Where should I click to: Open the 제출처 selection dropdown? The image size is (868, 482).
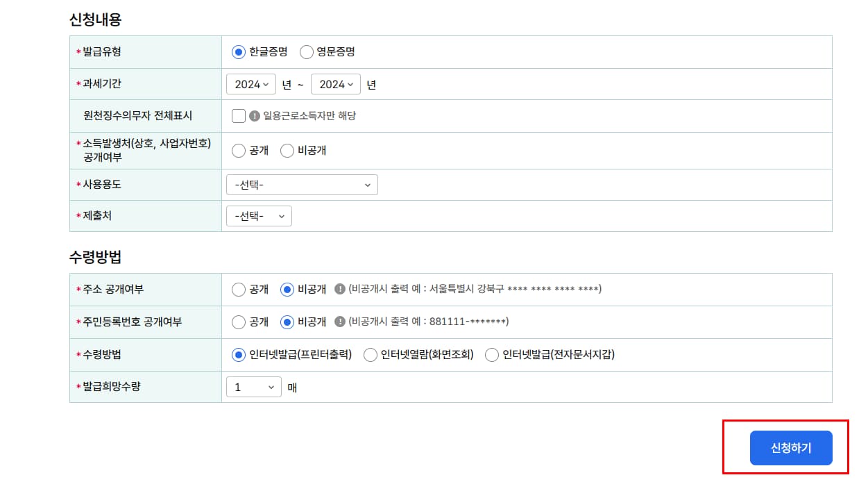point(258,215)
